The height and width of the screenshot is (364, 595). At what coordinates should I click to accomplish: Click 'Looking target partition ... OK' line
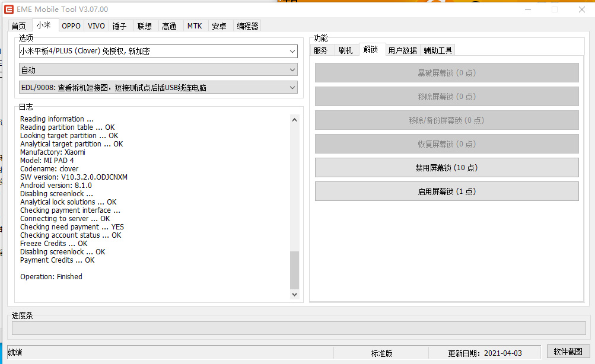coord(69,136)
